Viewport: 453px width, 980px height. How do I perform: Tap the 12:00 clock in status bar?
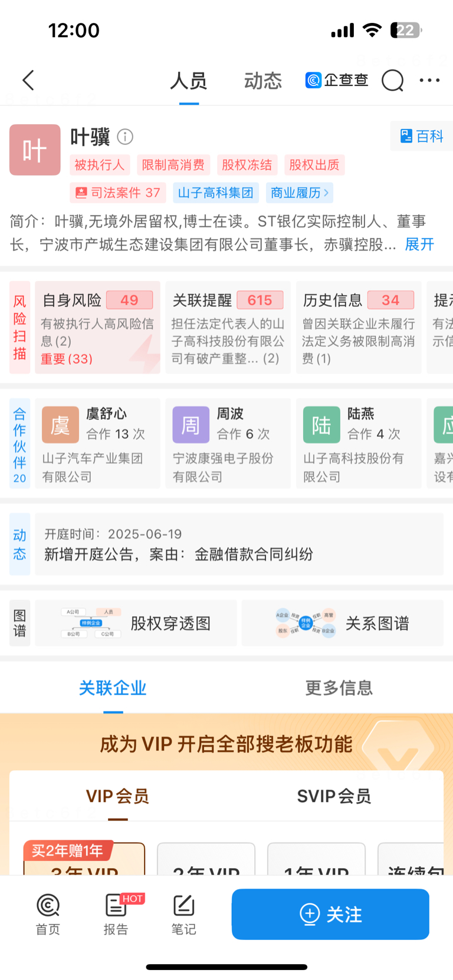[74, 30]
